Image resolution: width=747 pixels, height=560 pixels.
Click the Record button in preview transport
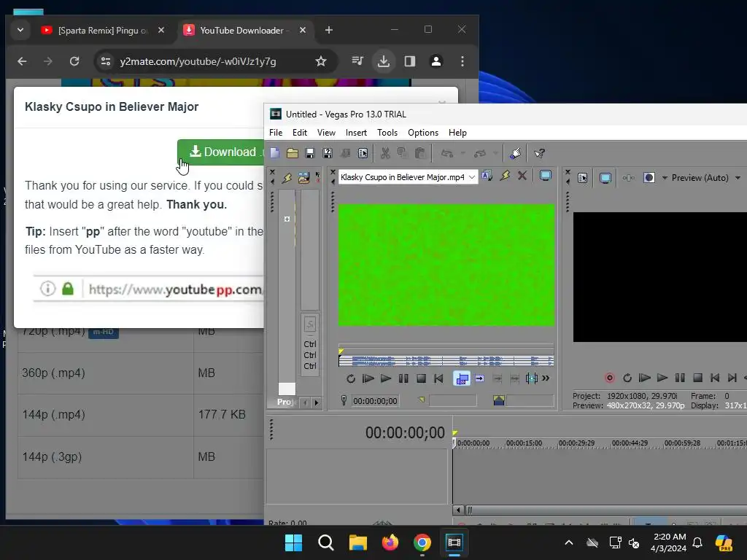[x=609, y=378]
